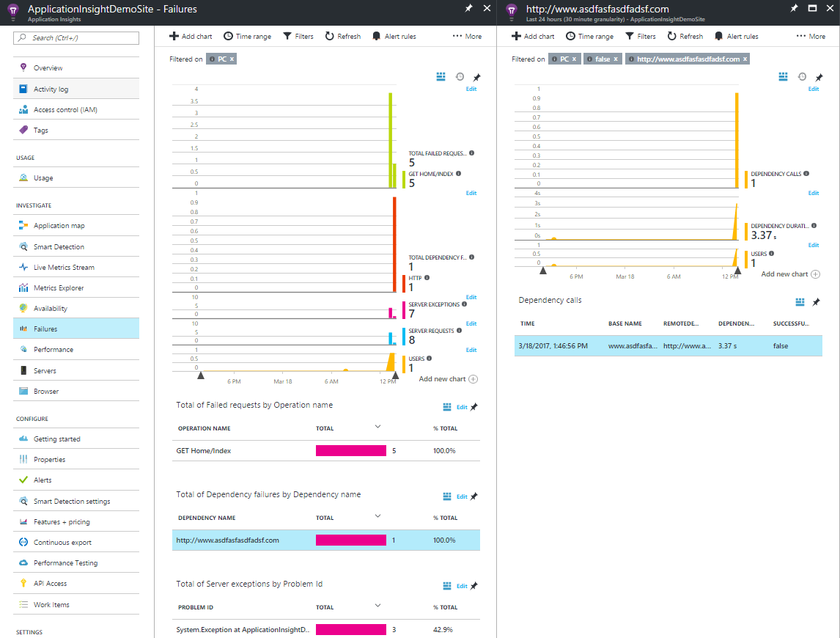This screenshot has height=638, width=840.
Task: Click history clock icon above Failures charts
Action: tap(460, 77)
